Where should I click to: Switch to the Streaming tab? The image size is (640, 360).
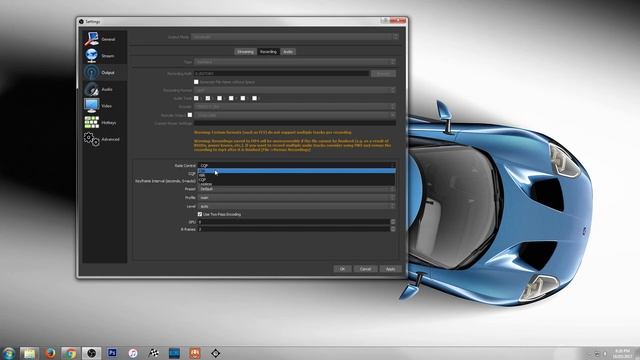point(245,52)
